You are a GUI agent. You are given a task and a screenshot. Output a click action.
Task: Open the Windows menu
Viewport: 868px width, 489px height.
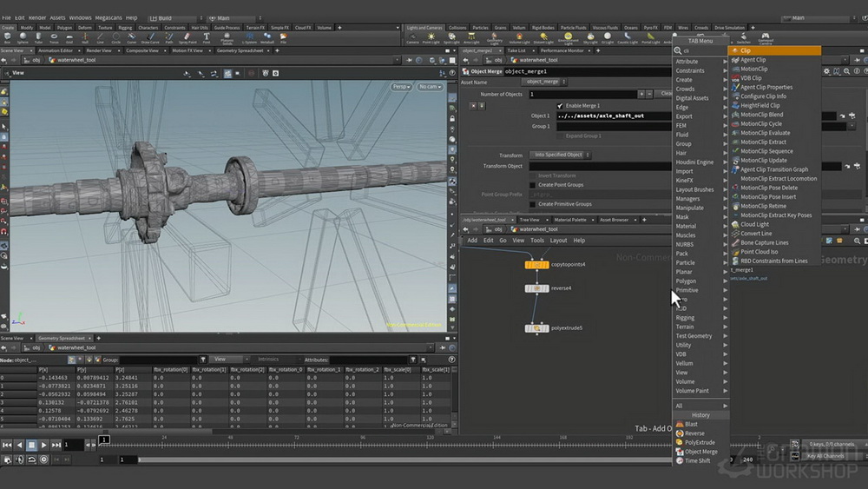point(80,17)
